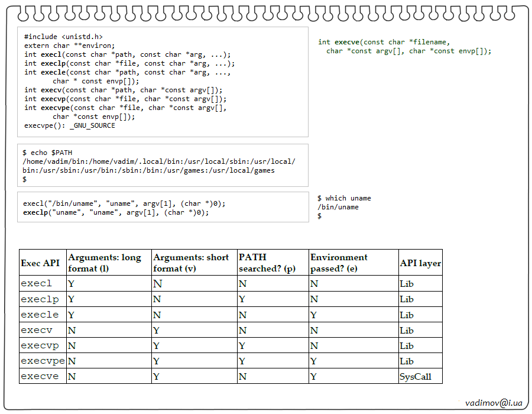Select the execvpe row label in table
Image resolution: width=532 pixels, height=414 pixels.
point(43,361)
